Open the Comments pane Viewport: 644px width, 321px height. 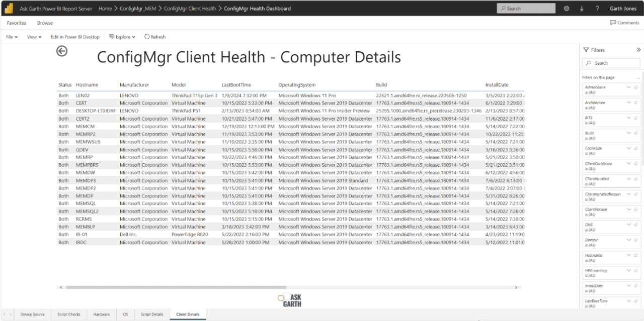point(624,23)
